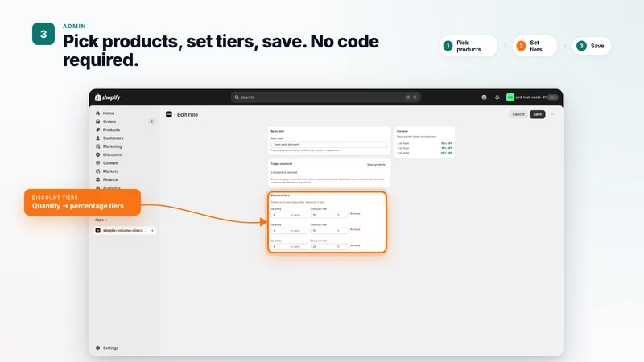Image resolution: width=644 pixels, height=362 pixels.
Task: Click the '2 or more' preview row
Action: pos(424,143)
